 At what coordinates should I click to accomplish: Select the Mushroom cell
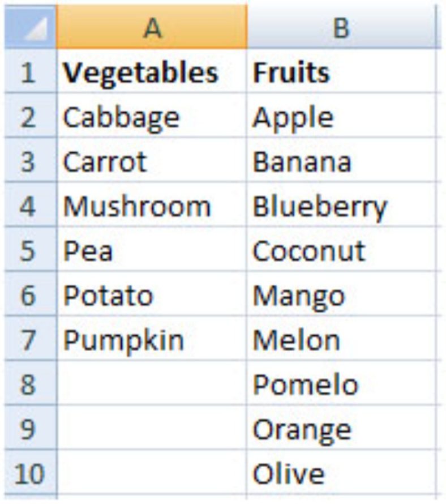[x=152, y=205]
